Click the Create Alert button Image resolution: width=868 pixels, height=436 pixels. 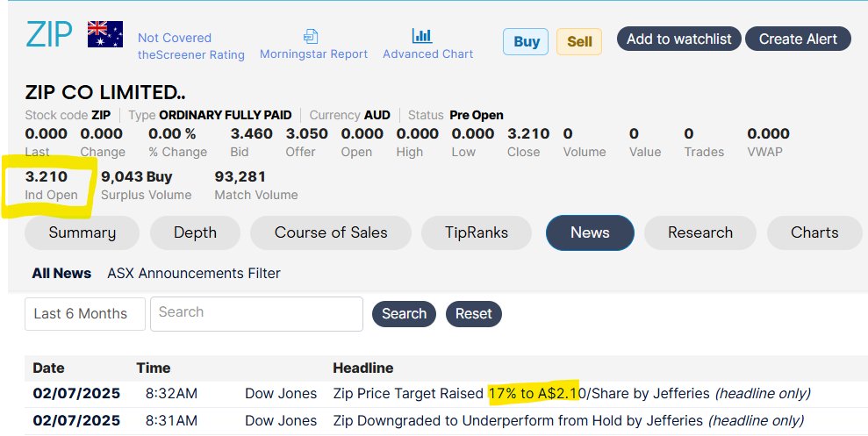(x=798, y=39)
